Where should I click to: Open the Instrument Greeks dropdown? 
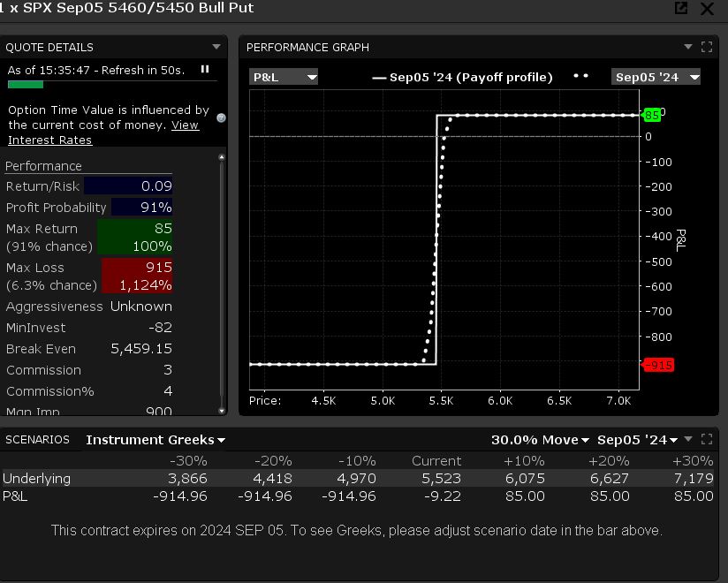point(155,440)
